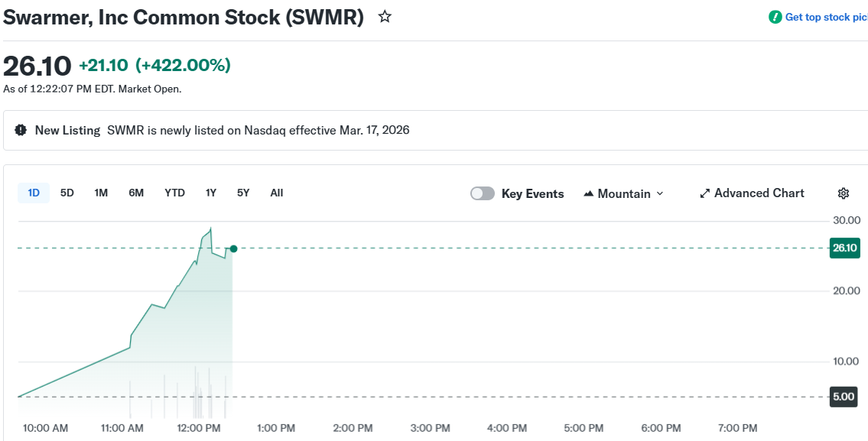Open chart display options via Mountain menu
868x441 pixels.
click(x=623, y=193)
